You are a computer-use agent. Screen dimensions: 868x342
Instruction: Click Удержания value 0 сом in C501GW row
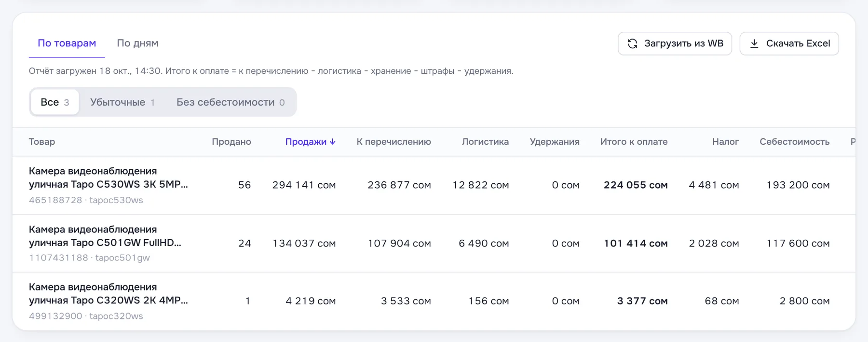click(566, 243)
